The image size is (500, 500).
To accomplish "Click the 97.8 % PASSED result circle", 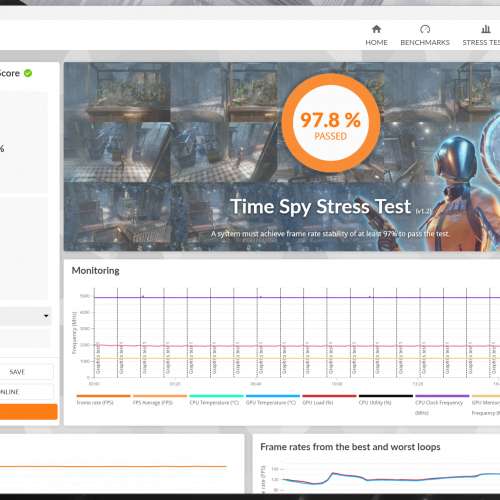I will tap(331, 123).
